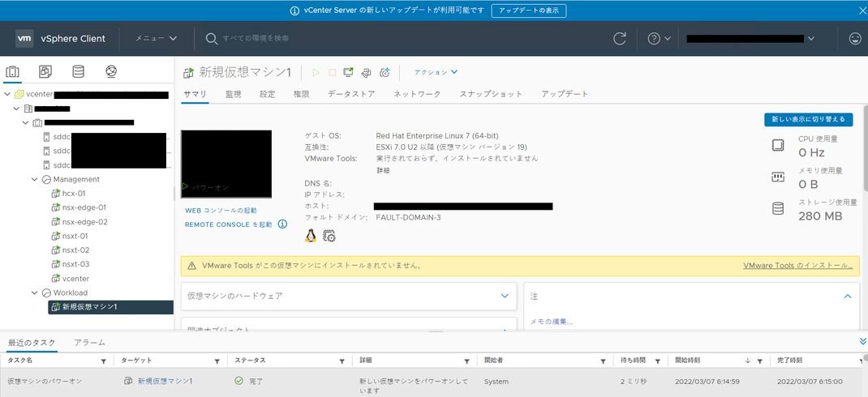This screenshot has width=868, height=397.
Task: Filter the タスク名 column
Action: tap(103, 361)
